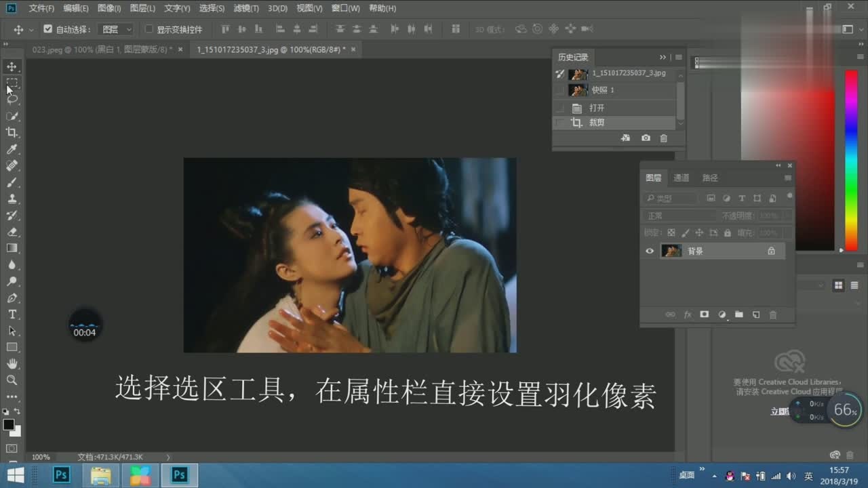This screenshot has height=488, width=868.
Task: Pick a color in the red color field
Action: click(x=787, y=160)
